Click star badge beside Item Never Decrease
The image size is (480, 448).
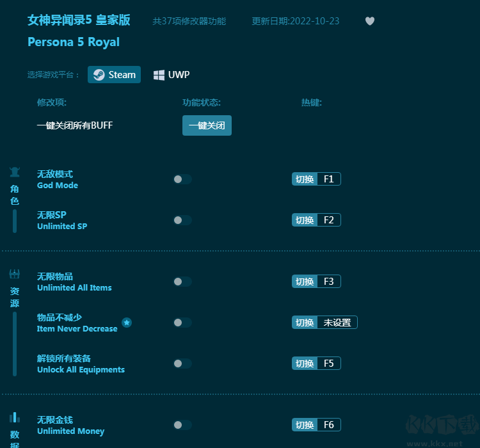point(127,323)
